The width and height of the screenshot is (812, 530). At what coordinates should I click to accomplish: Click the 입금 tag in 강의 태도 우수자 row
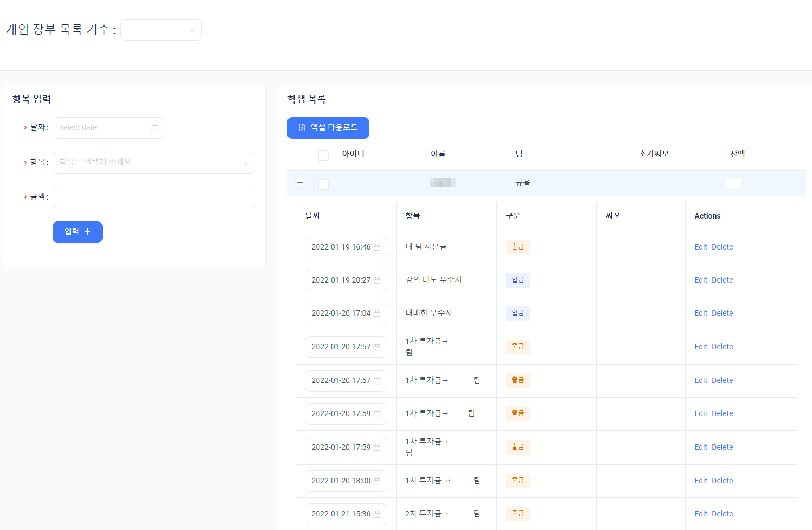point(518,280)
